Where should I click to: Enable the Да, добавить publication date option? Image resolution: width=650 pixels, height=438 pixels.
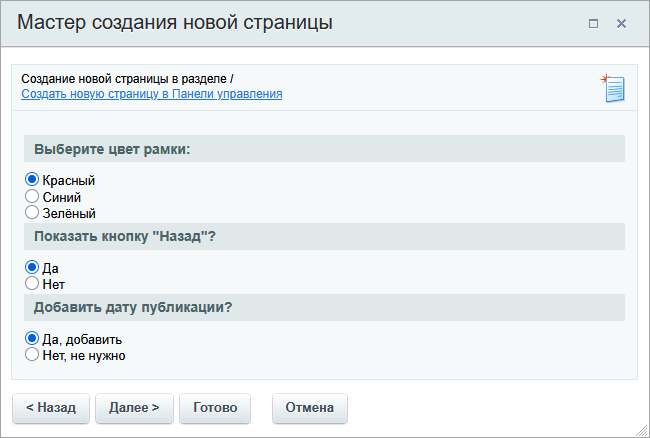point(32,339)
